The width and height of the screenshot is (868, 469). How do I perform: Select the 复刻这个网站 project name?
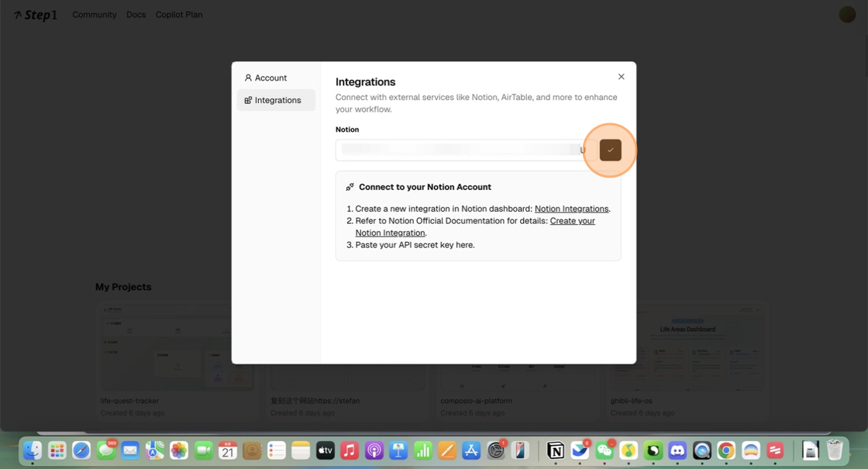(315, 401)
